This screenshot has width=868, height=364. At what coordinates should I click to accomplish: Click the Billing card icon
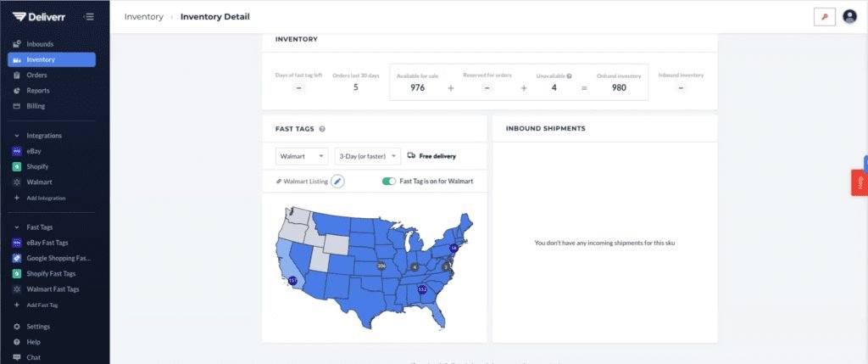tap(17, 106)
